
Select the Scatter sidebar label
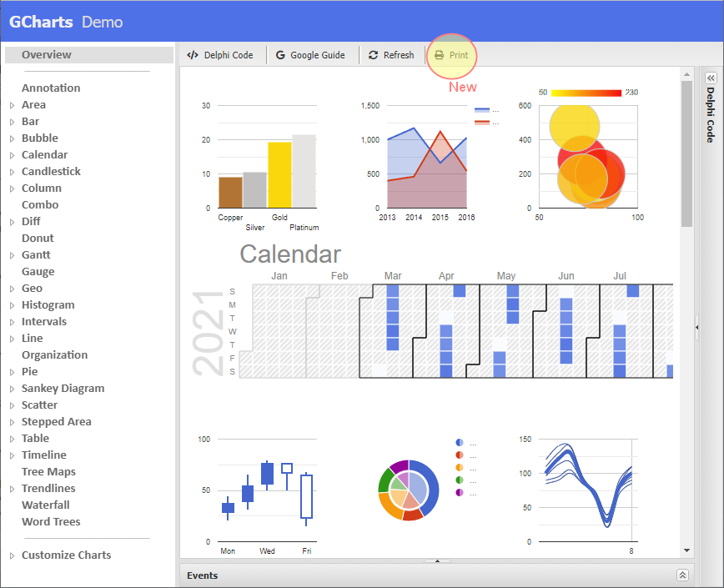pyautogui.click(x=39, y=405)
